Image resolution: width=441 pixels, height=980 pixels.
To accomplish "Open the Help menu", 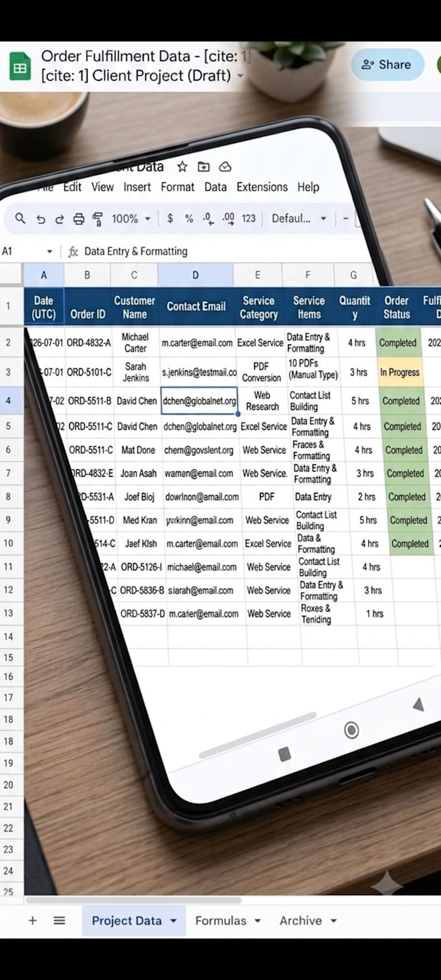I will tap(308, 187).
